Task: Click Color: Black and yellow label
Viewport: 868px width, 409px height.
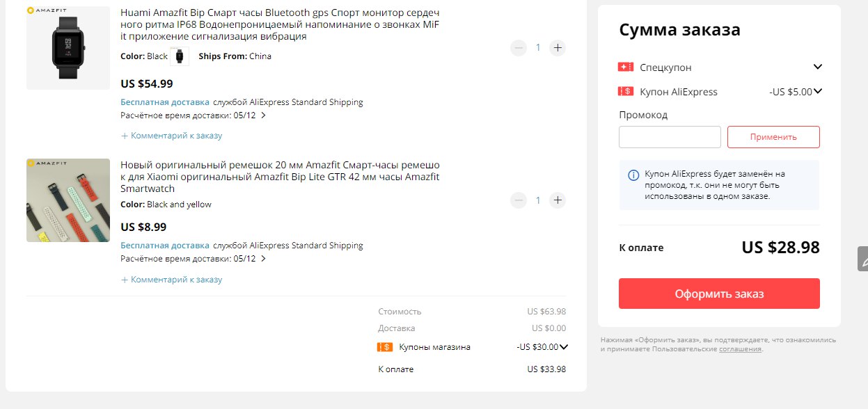Action: pyautogui.click(x=166, y=205)
